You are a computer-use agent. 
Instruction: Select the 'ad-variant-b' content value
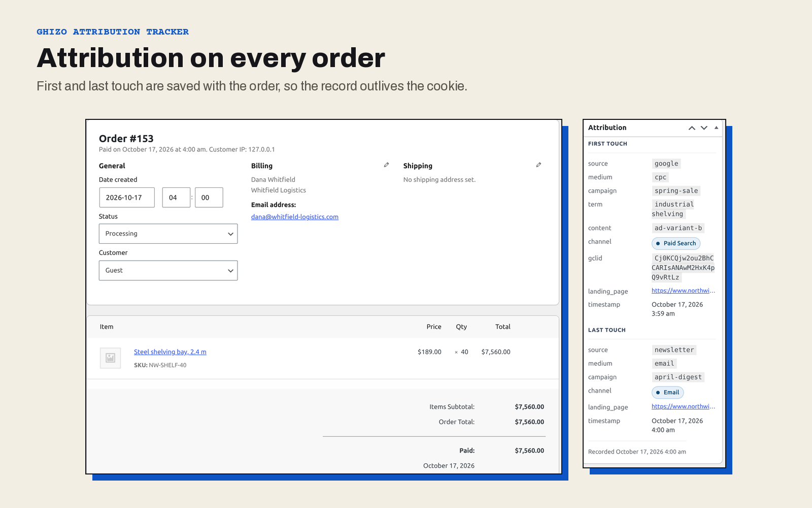pos(678,228)
